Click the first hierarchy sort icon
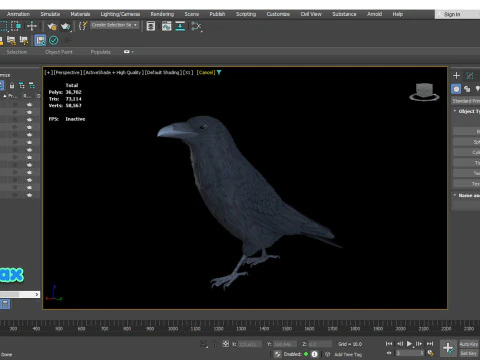This screenshot has height=360, width=480. tap(22, 86)
